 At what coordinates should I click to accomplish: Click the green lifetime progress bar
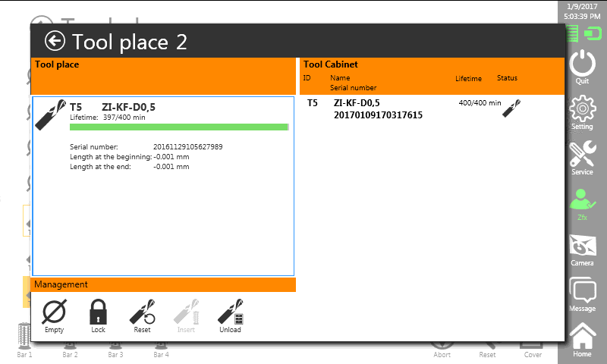pyautogui.click(x=179, y=127)
